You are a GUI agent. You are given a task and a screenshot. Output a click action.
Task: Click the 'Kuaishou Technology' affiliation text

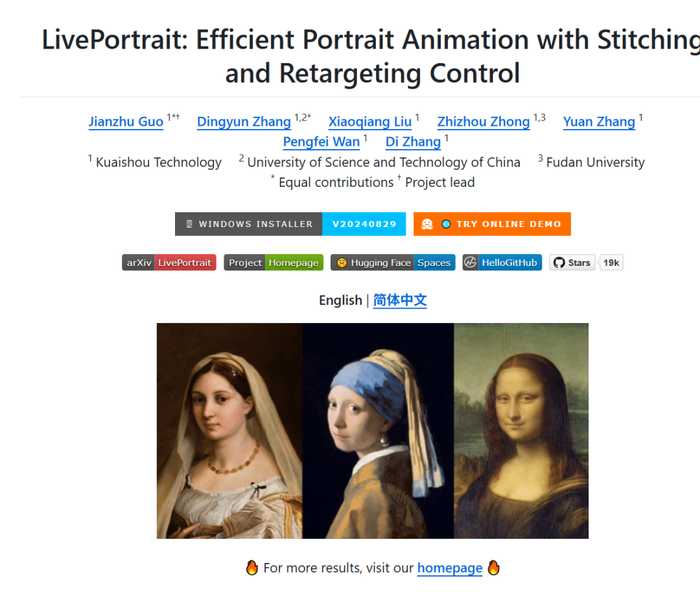[x=159, y=162]
